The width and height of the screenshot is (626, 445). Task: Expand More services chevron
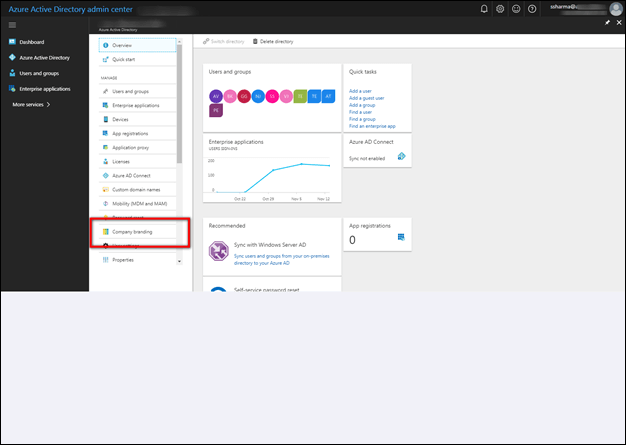(x=48, y=105)
